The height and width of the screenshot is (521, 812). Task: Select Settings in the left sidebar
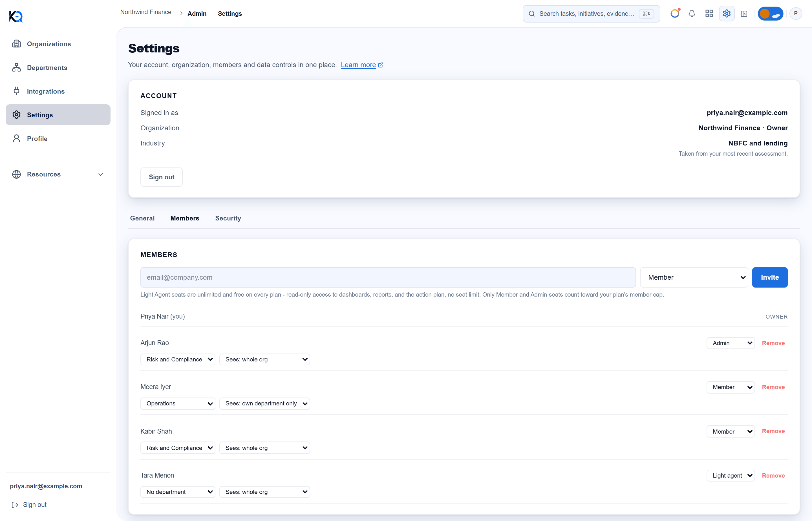click(x=58, y=115)
